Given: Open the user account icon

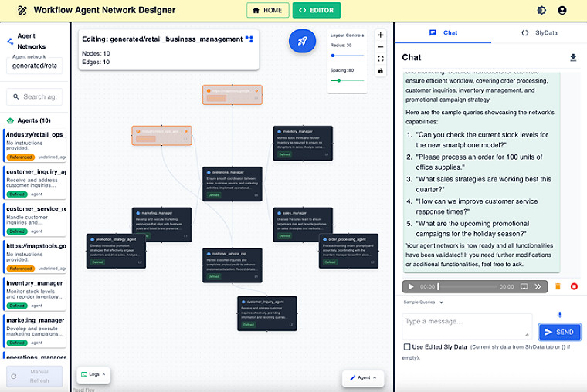Looking at the screenshot, I should [562, 11].
